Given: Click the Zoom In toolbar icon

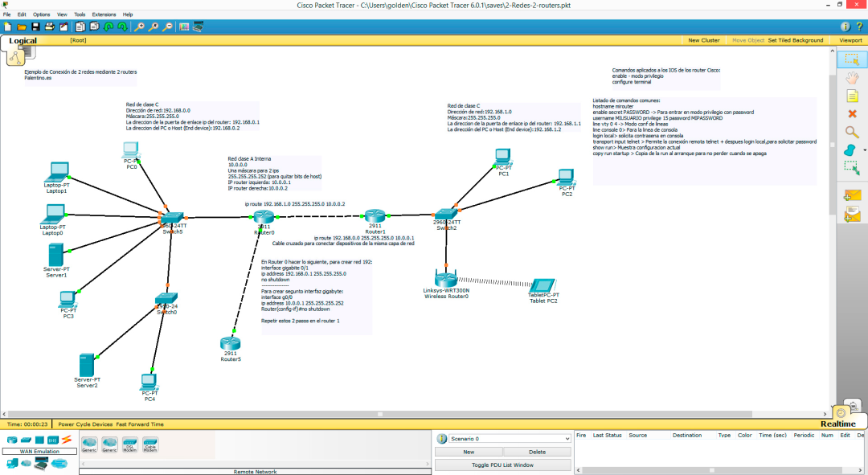Looking at the screenshot, I should [x=141, y=27].
